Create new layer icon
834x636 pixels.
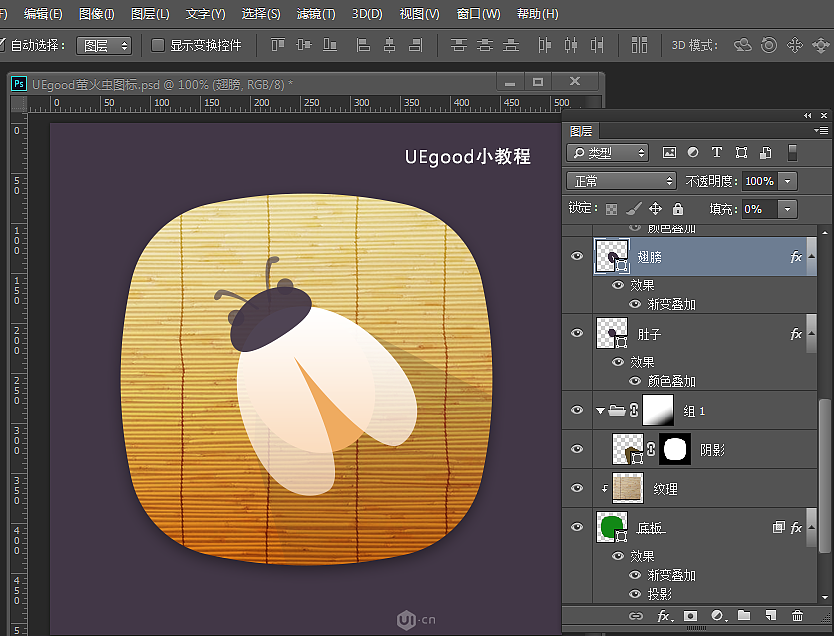click(771, 615)
